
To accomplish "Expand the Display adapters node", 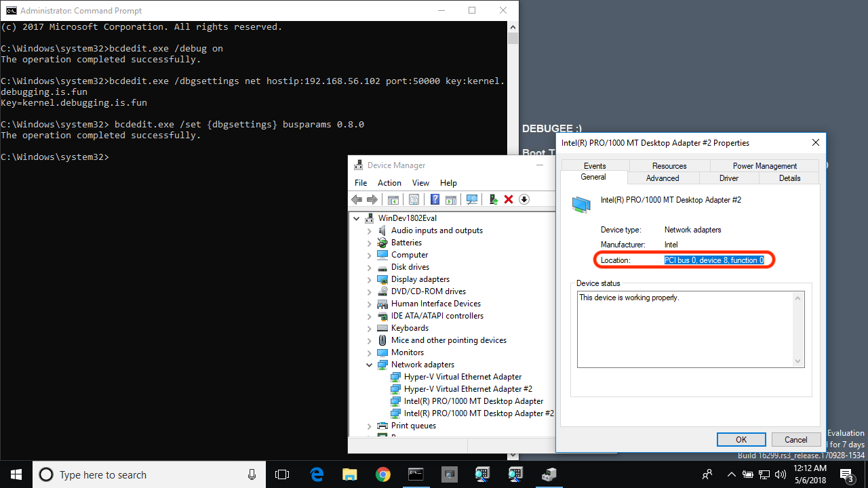I will (370, 279).
